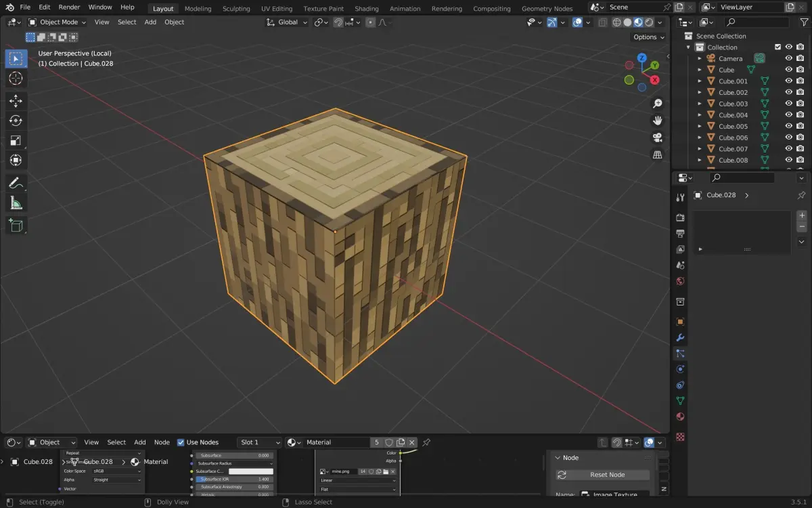Disable rendering for Cube.003 camera icon
The height and width of the screenshot is (508, 812).
pyautogui.click(x=800, y=104)
